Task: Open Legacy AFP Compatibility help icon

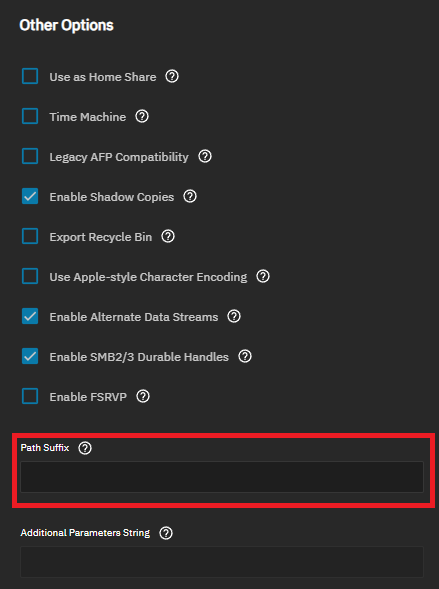Action: point(205,156)
